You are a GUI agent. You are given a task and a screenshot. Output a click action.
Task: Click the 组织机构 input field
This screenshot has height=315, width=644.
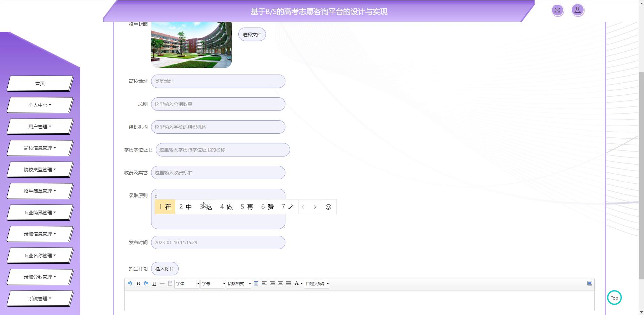click(x=218, y=127)
